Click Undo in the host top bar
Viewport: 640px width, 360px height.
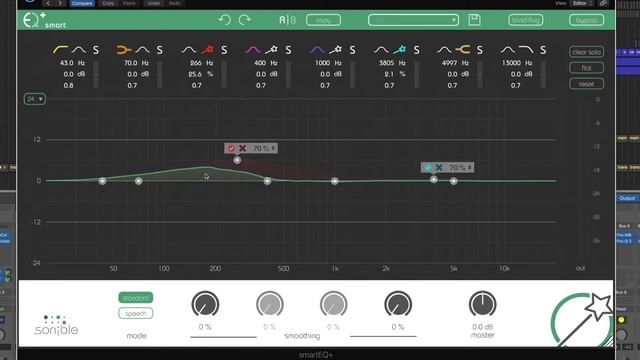coord(153,3)
